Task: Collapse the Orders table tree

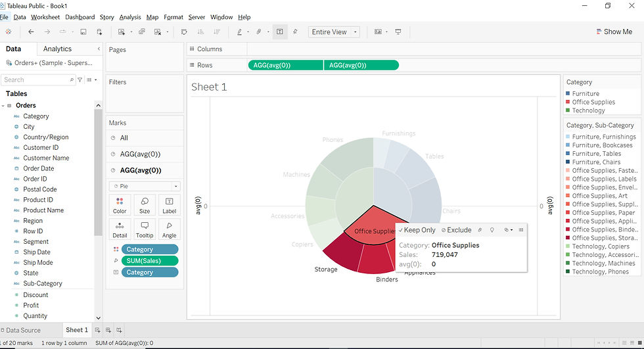Action: click(3, 106)
